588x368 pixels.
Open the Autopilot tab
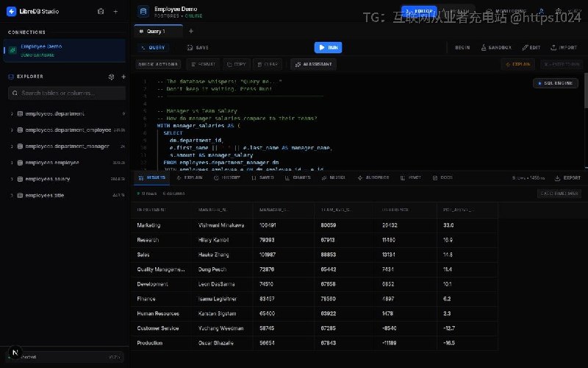tap(373, 177)
